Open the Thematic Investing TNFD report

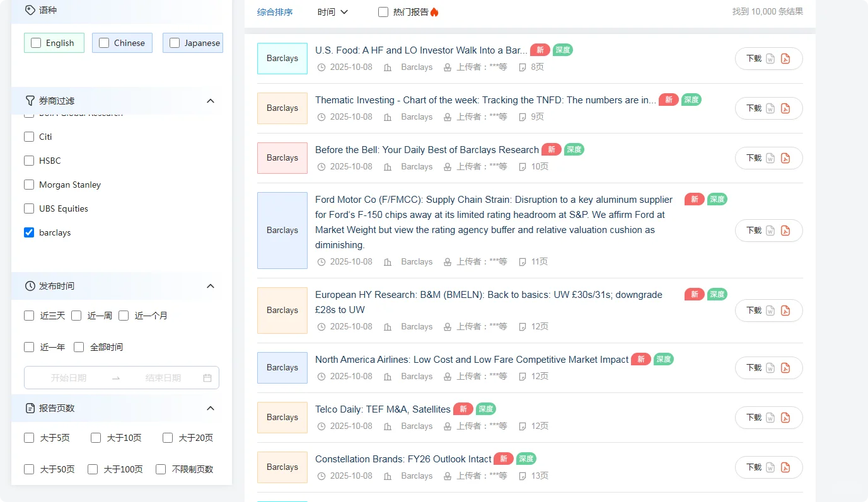point(485,100)
